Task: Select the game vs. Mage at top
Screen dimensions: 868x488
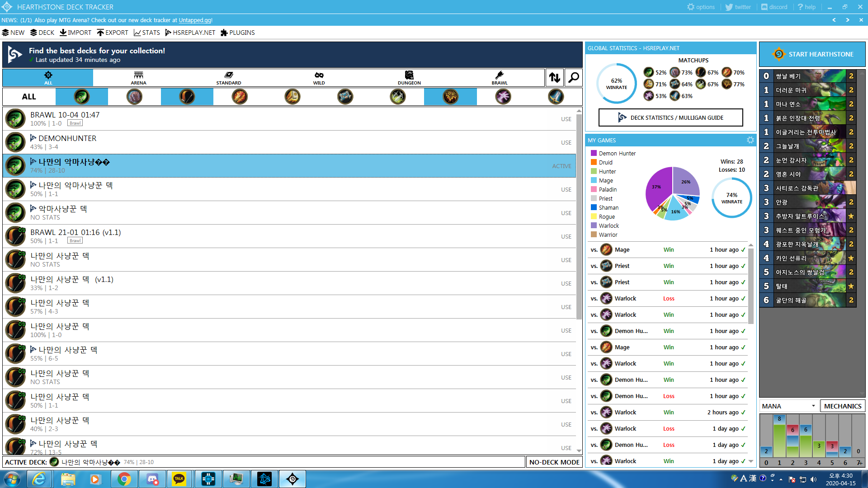Action: coord(668,249)
